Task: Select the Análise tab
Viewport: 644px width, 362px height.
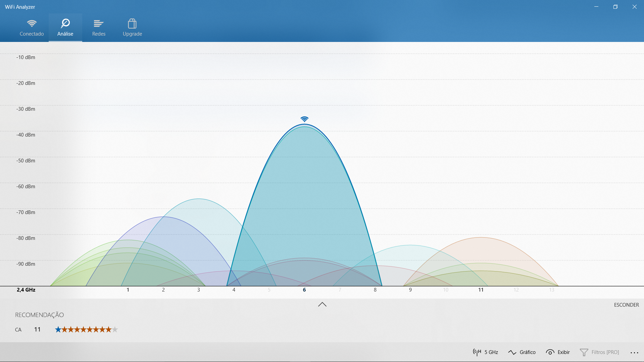Action: [65, 28]
